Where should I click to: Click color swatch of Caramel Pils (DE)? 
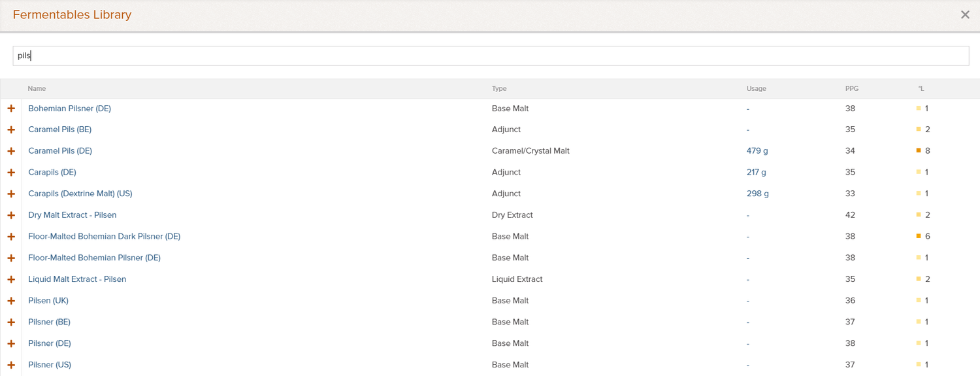tap(919, 151)
